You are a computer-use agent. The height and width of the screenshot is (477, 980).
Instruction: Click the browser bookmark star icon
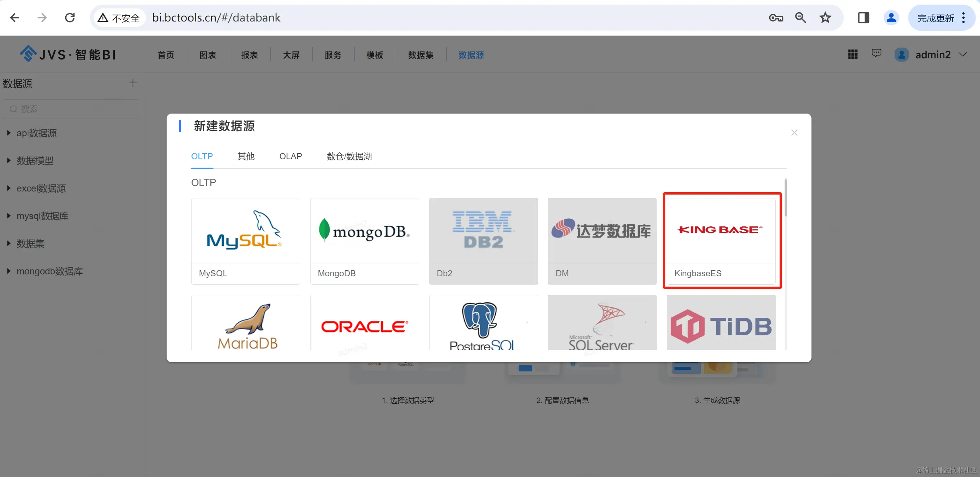point(825,18)
